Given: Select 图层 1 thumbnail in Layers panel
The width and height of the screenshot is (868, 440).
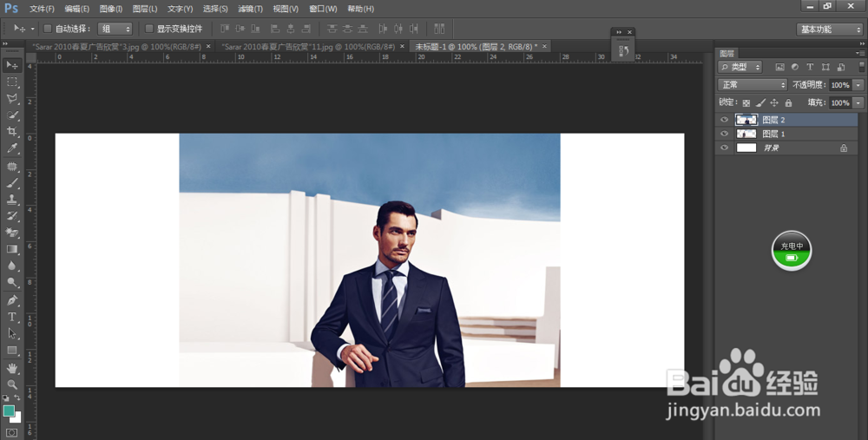Looking at the screenshot, I should [746, 134].
